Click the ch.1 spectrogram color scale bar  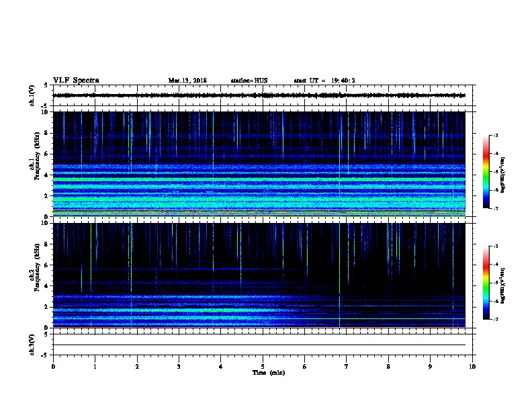click(486, 172)
